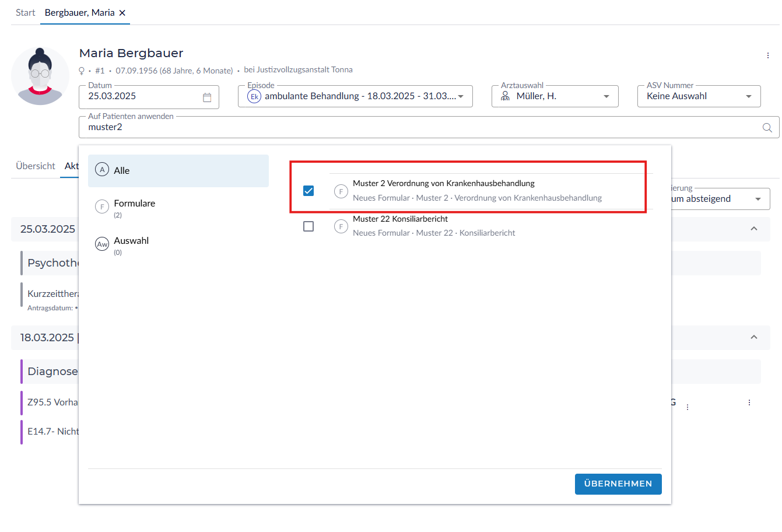Open the Episode dropdown
Screen dimensions: 782x532
point(355,96)
